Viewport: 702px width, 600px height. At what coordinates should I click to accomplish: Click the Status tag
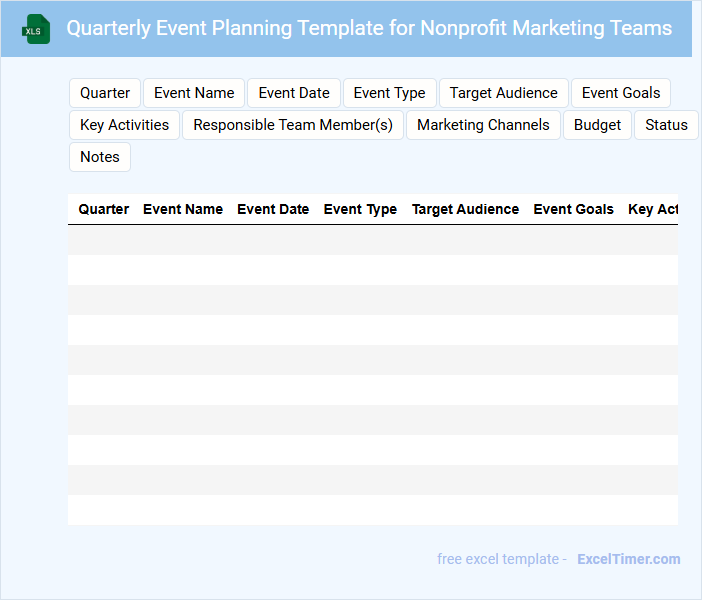(x=666, y=125)
